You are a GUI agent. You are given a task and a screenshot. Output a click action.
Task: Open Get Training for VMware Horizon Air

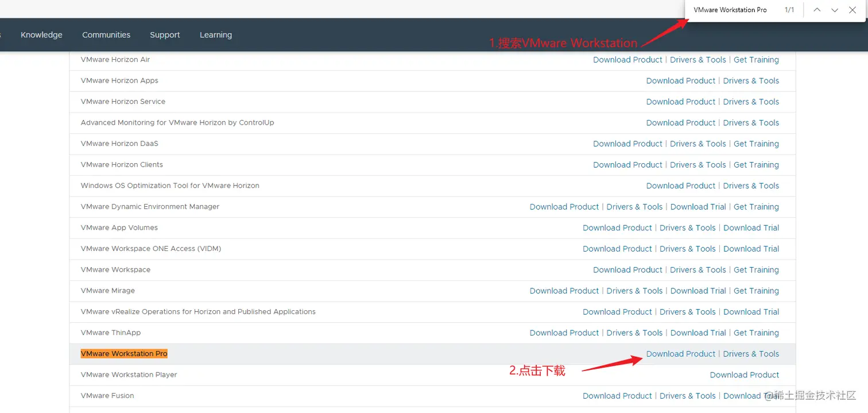tap(756, 60)
